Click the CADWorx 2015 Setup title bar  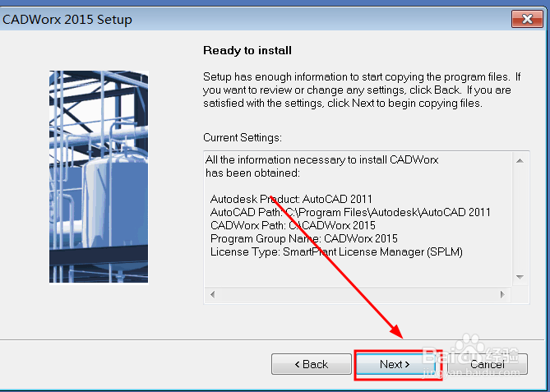(x=247, y=19)
